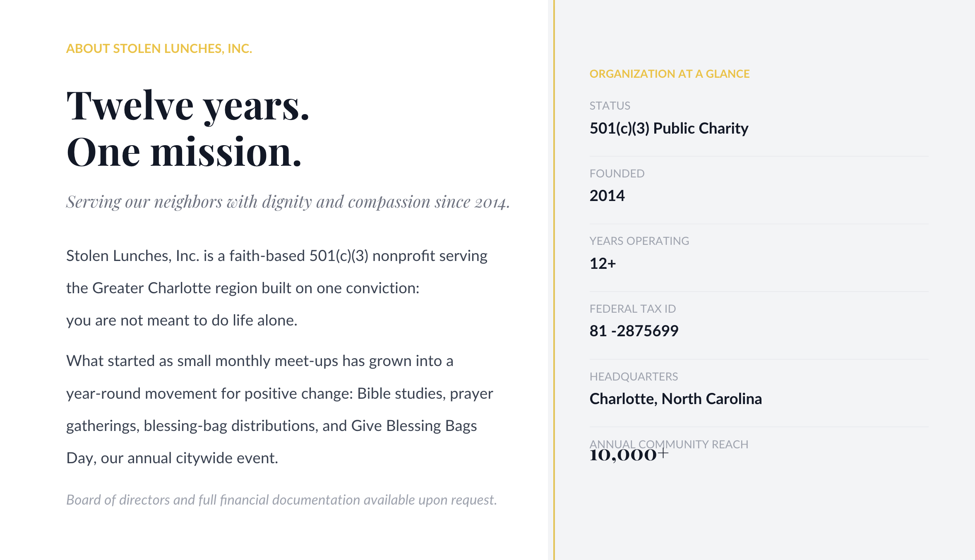Select the '10,000+' community reach figure
The height and width of the screenshot is (560, 975).
click(x=629, y=455)
